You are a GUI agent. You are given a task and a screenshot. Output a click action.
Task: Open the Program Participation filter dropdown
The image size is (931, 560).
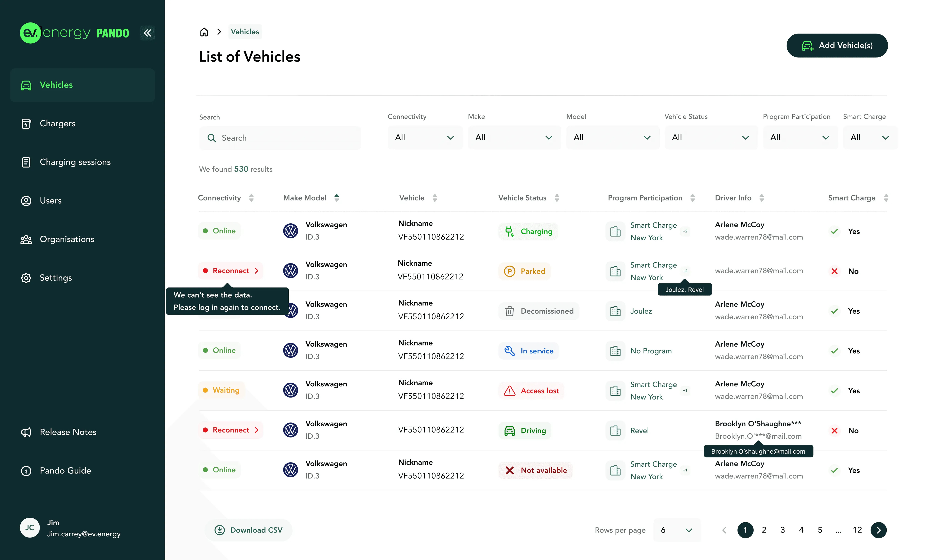pos(800,137)
